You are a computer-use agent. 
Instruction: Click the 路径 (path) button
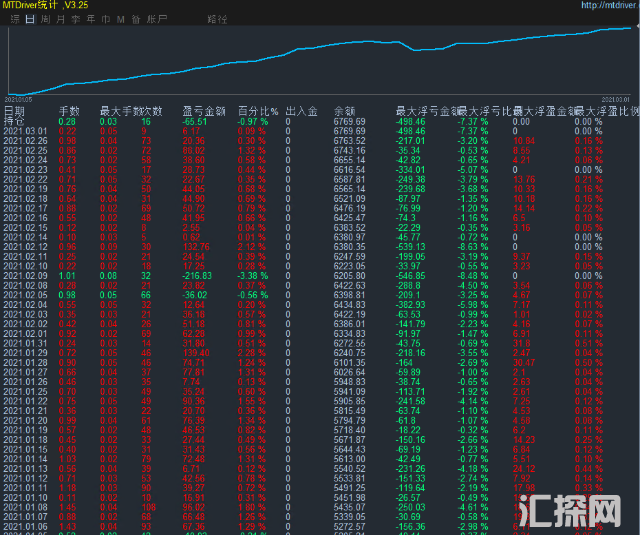pos(217,19)
